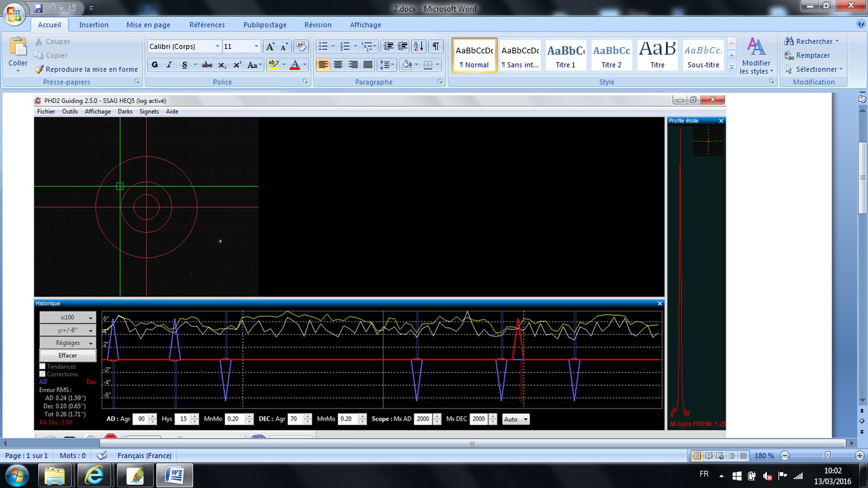The height and width of the screenshot is (488, 868).
Task: Click the superscript x² icon
Action: [237, 65]
